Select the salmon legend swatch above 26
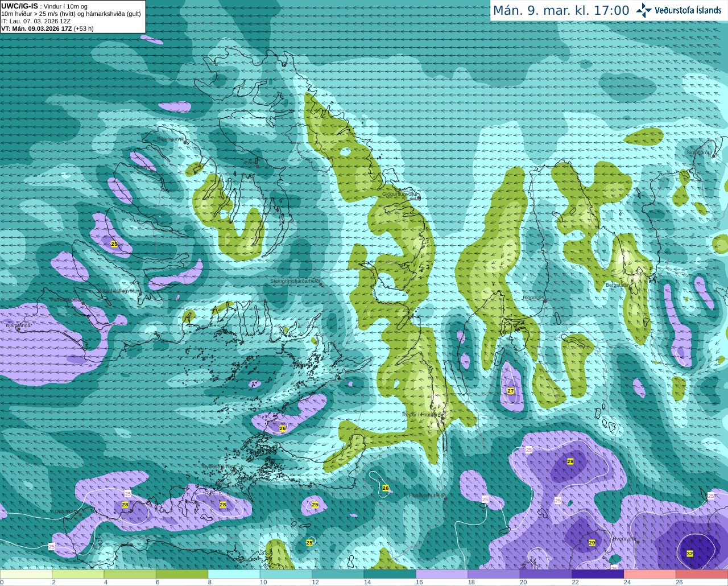 point(702,575)
